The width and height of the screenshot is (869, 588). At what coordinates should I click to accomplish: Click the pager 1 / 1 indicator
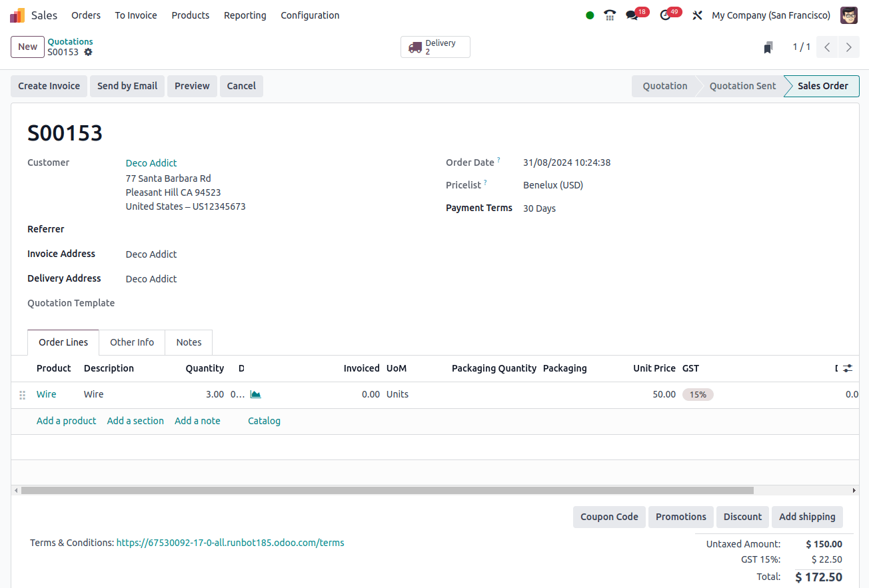[802, 47]
